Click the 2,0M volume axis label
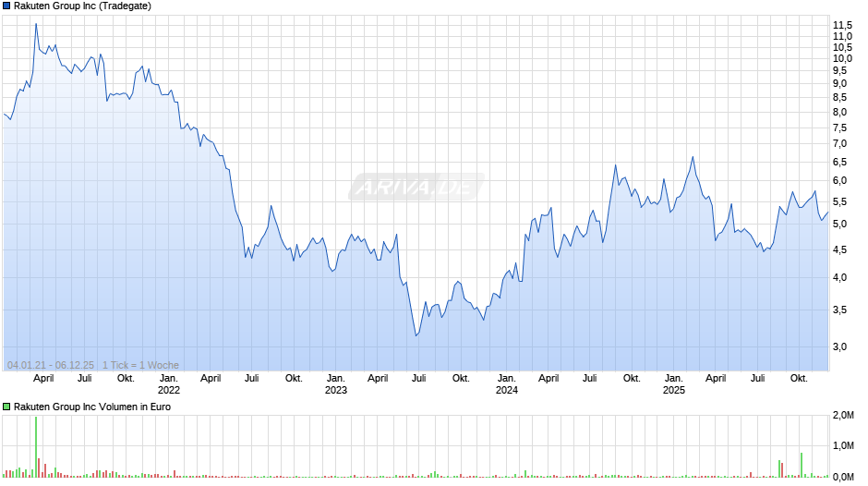 point(843,416)
